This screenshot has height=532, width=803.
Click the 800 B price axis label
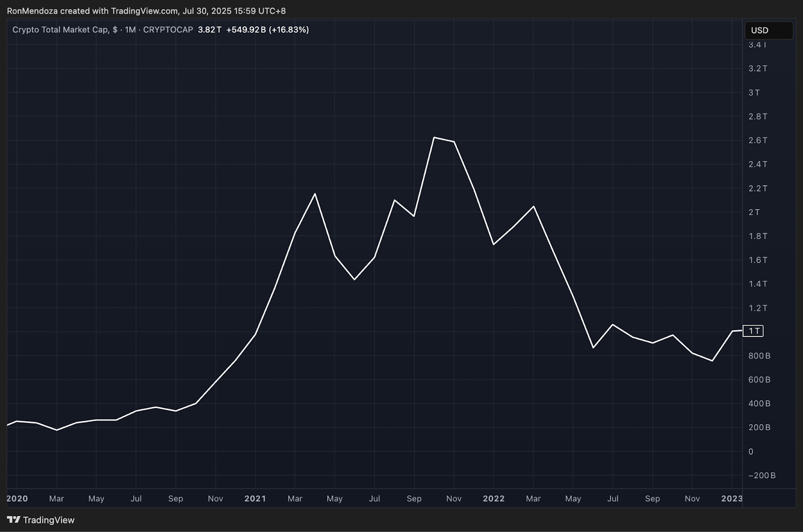tap(759, 356)
